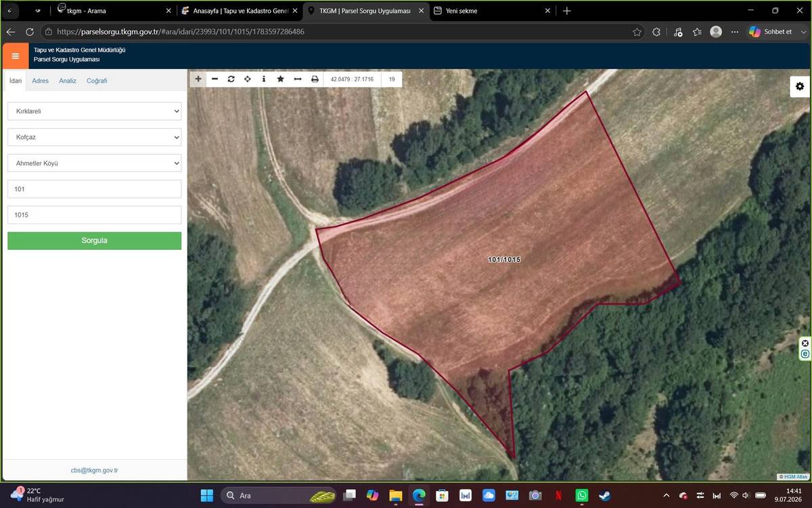The width and height of the screenshot is (812, 508).
Task: Click the taskbar Ara search box
Action: (279, 495)
